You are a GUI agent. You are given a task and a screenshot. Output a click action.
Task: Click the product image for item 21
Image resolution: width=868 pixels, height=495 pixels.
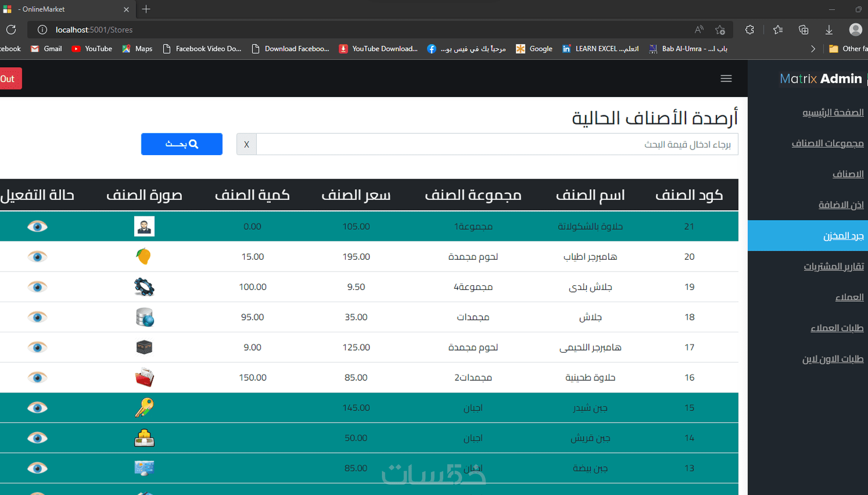pos(144,226)
